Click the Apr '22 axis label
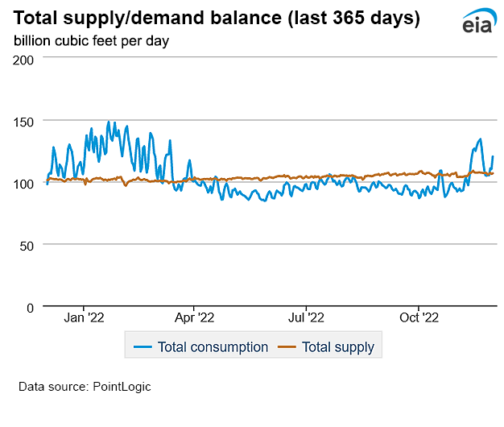 195,317
